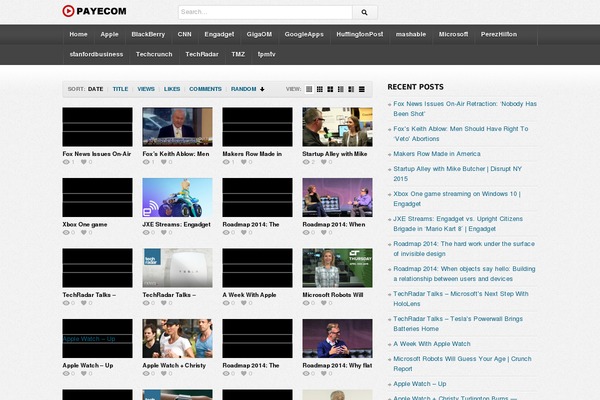Like the Fox News Issues On-Air video
This screenshot has height=400, width=600.
tap(83, 162)
